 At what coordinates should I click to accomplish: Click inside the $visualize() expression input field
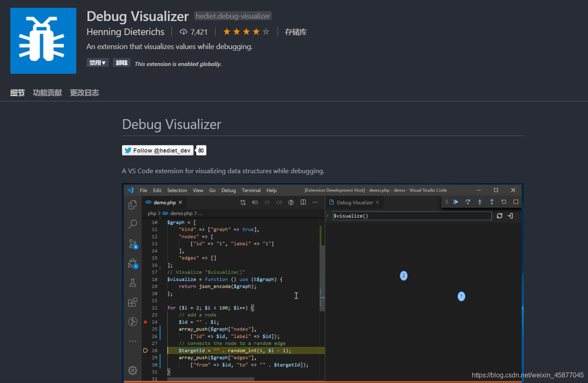[x=412, y=215]
